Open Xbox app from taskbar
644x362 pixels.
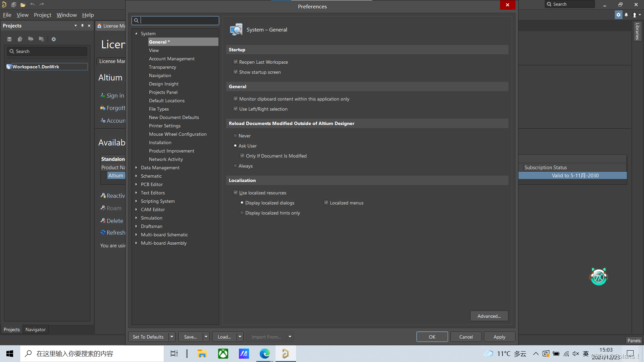point(223,354)
